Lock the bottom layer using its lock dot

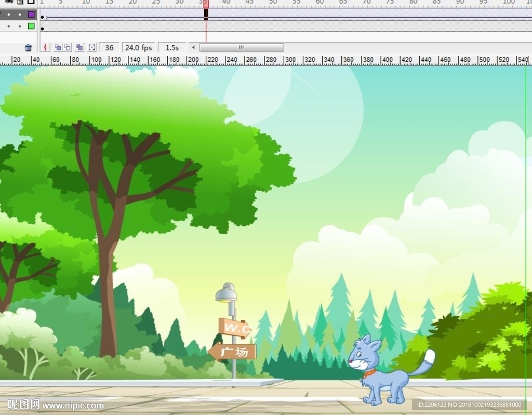[20, 26]
